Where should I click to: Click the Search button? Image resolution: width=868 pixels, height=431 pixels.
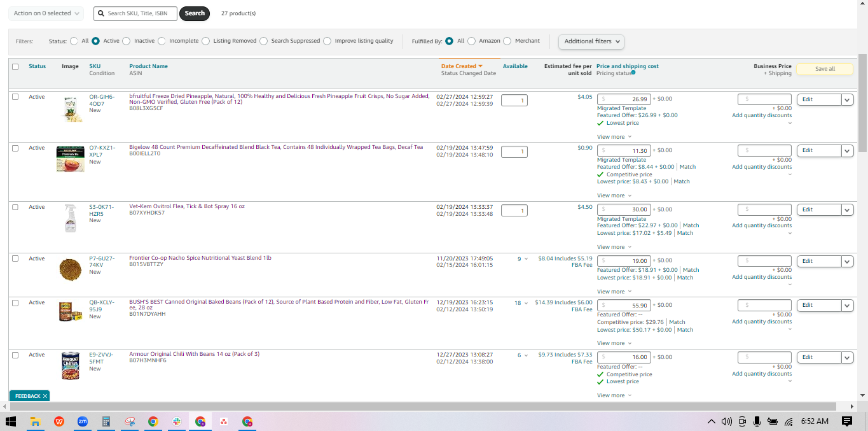point(195,13)
